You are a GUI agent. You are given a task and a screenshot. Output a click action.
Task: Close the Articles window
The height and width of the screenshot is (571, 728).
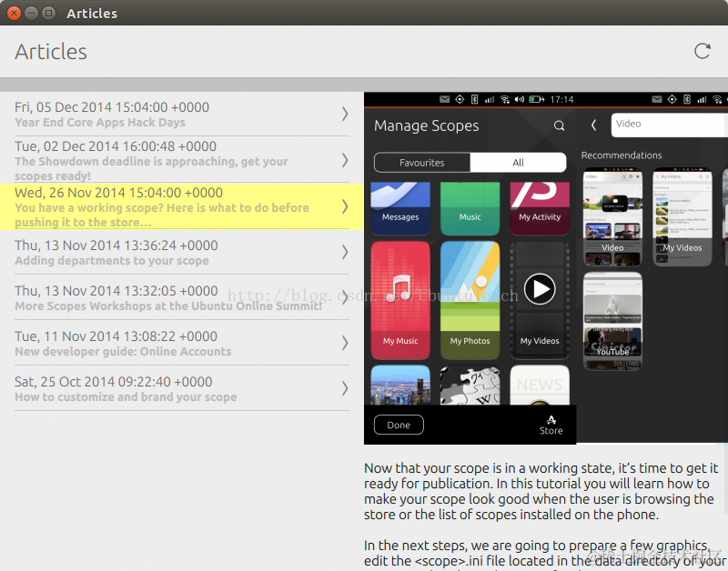(x=14, y=13)
